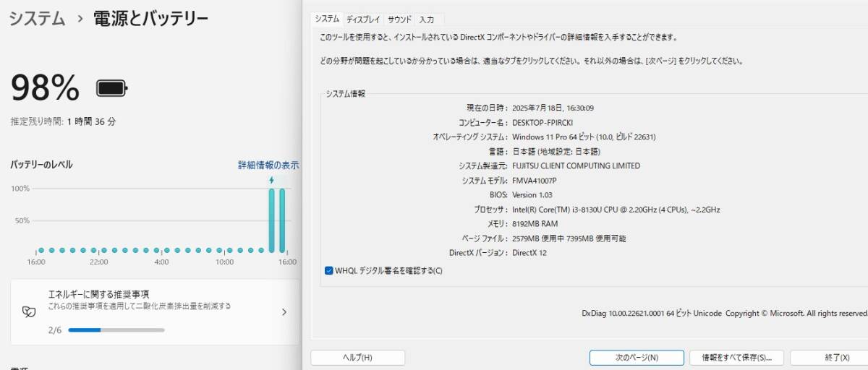
Task: Click the 推定残り時間 1 時間 36 分 text
Action: [x=63, y=121]
